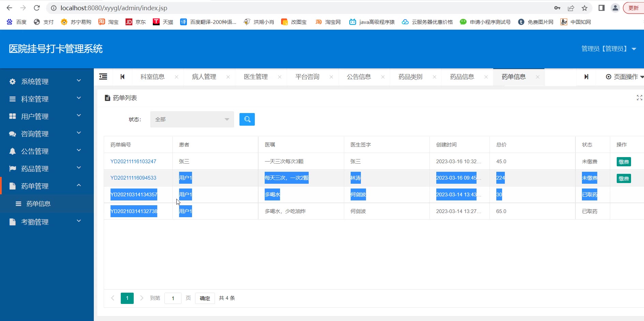644x321 pixels.
Task: Open the 状态 filter dropdown
Action: click(192, 119)
